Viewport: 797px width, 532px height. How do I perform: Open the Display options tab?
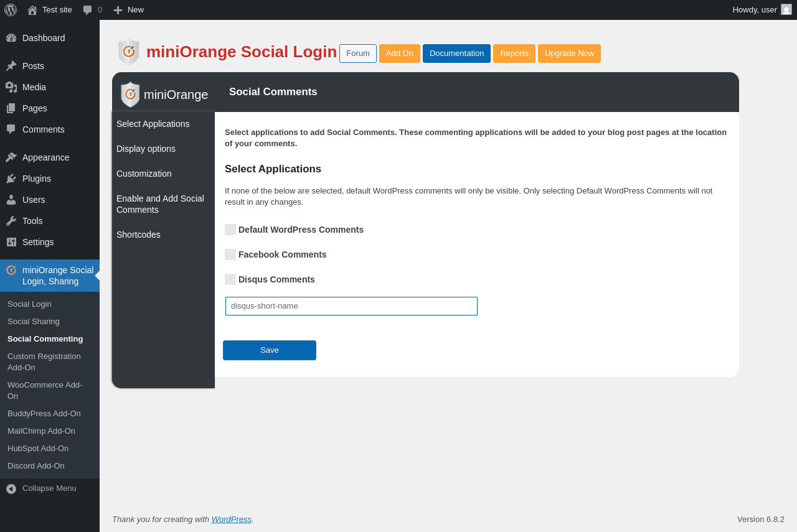click(163, 149)
